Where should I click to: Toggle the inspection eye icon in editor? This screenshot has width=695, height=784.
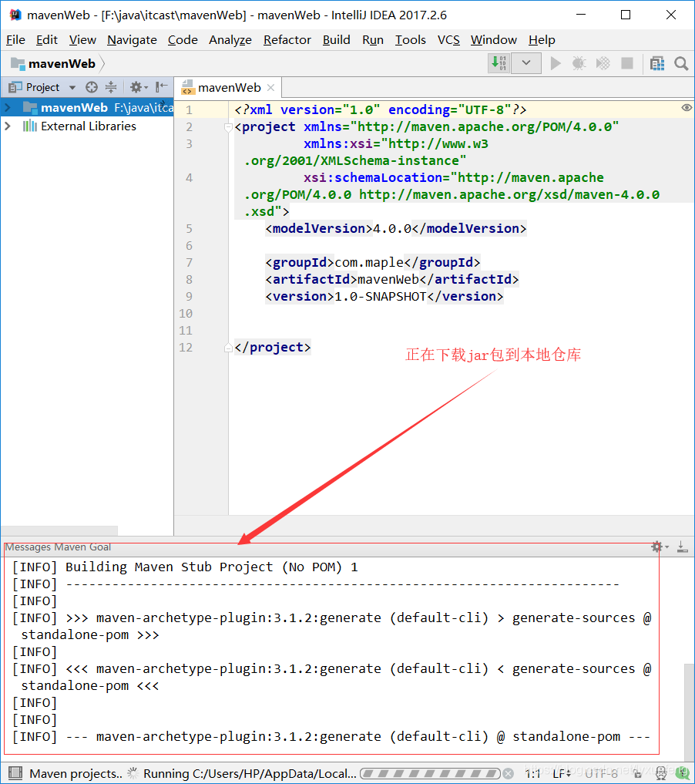pyautogui.click(x=687, y=108)
